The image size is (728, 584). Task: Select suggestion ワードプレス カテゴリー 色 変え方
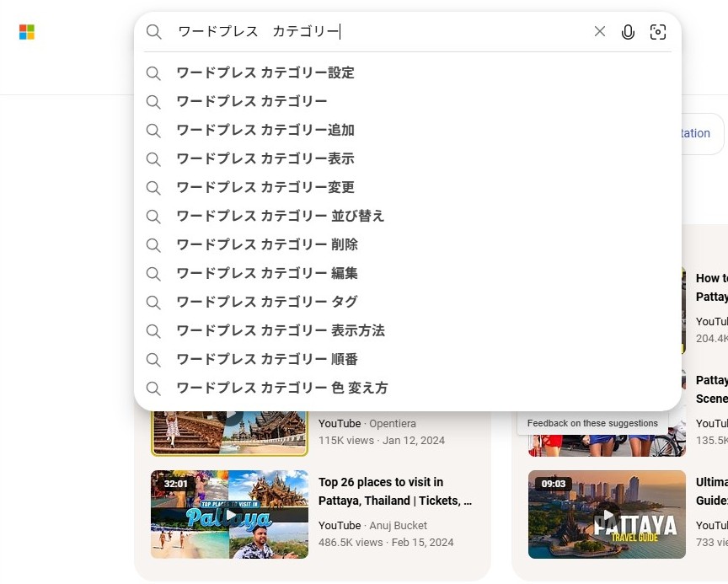[281, 388]
